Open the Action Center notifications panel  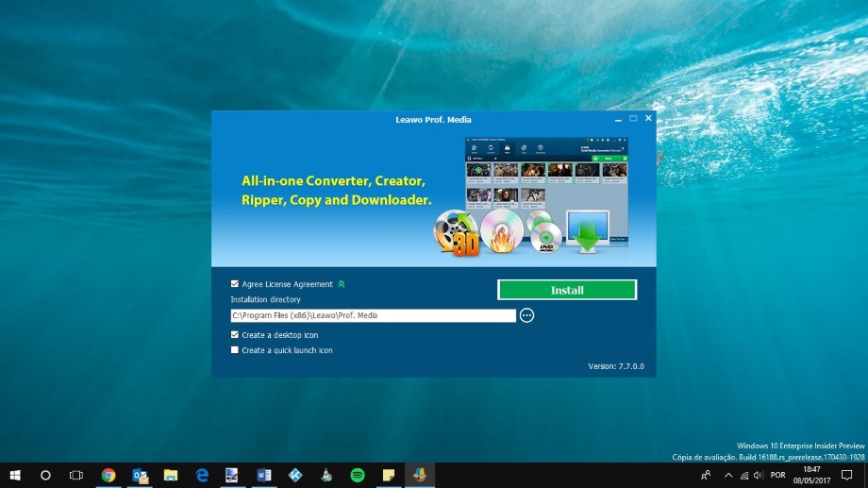pyautogui.click(x=847, y=475)
